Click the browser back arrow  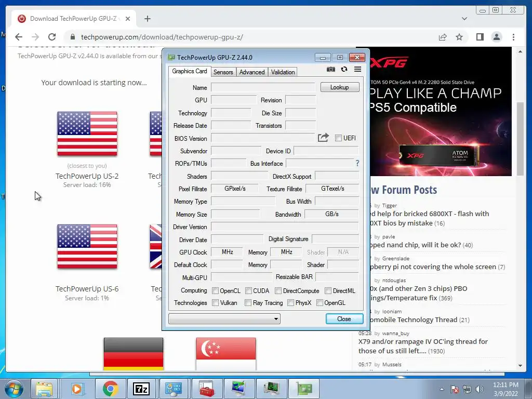pos(19,37)
